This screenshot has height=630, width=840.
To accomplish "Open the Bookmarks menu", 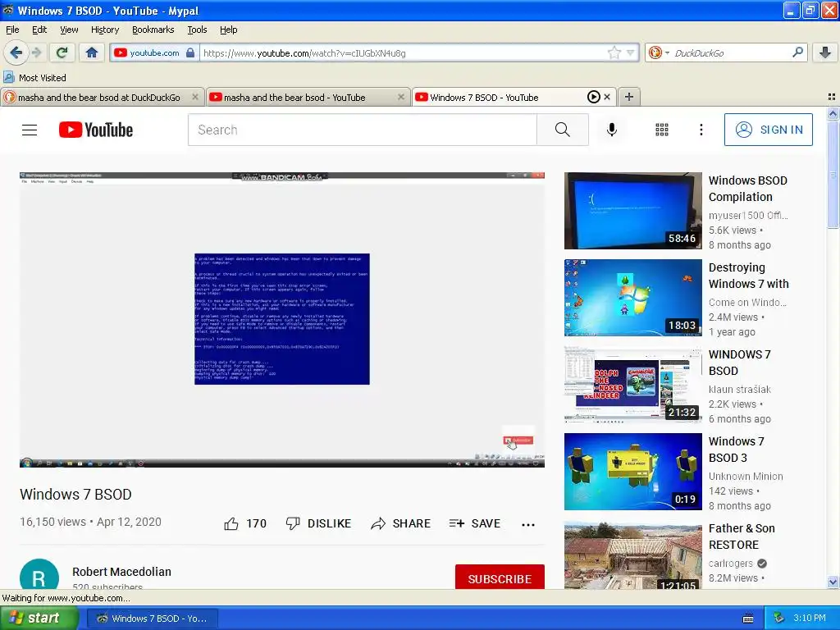I will pos(153,30).
